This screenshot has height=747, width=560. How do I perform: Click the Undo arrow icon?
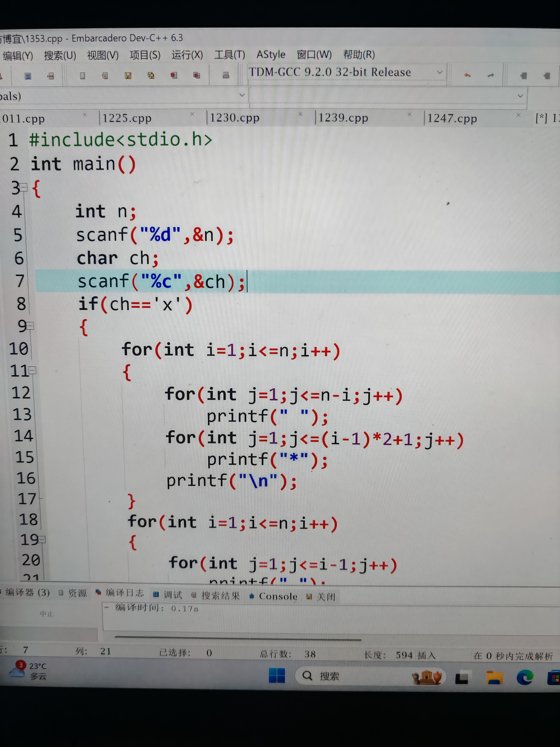468,75
